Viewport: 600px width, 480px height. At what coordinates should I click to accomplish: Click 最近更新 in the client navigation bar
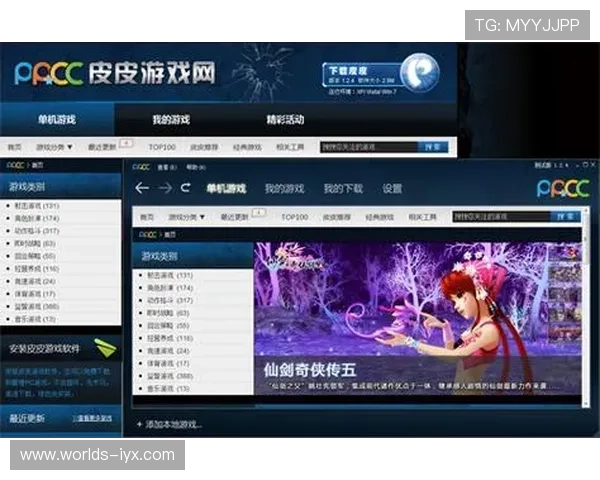[234, 217]
